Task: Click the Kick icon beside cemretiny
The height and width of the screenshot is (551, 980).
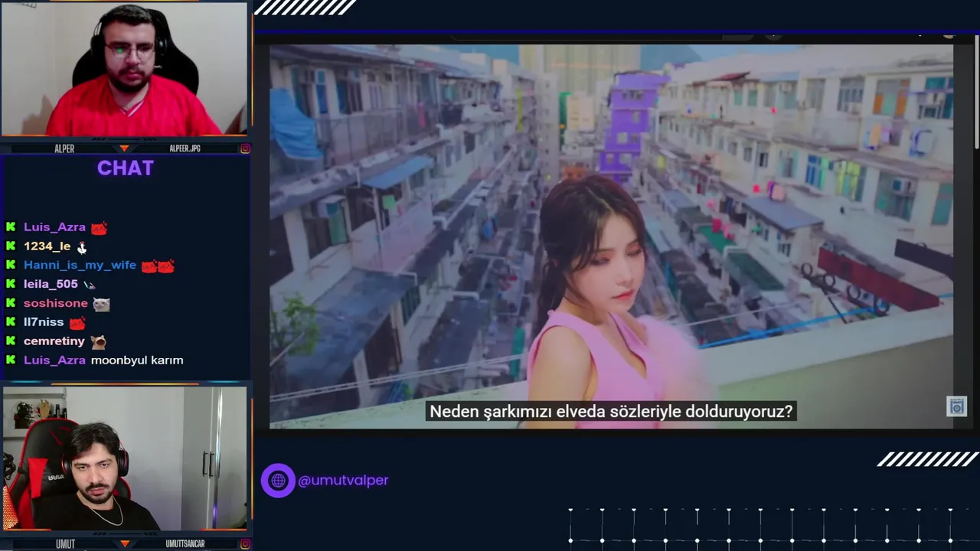Action: click(x=11, y=341)
